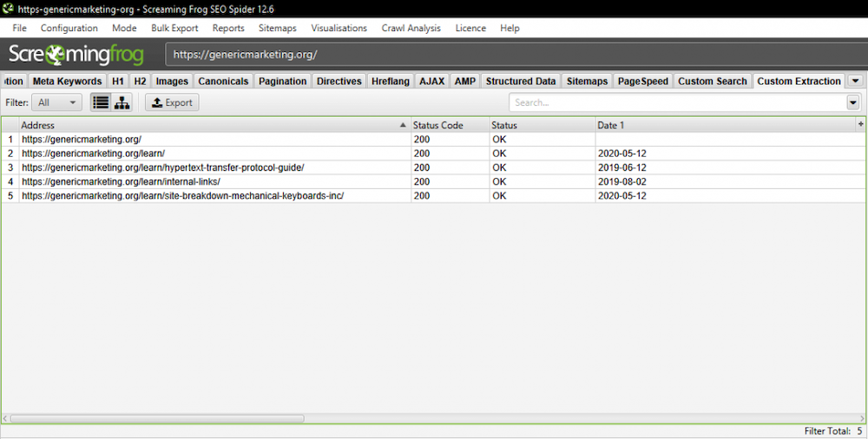Open the Configuration menu
The width and height of the screenshot is (868, 439).
point(69,29)
